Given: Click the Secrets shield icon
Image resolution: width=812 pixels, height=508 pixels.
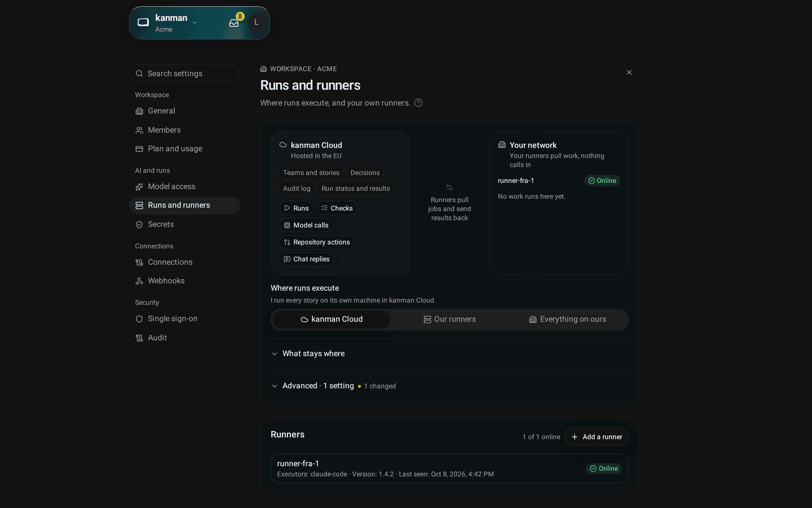Looking at the screenshot, I should click(x=139, y=225).
